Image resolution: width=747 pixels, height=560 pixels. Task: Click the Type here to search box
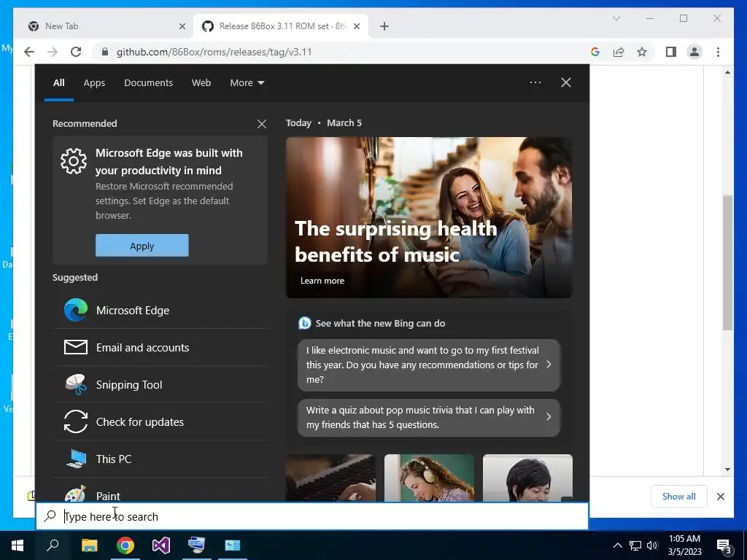click(x=312, y=516)
